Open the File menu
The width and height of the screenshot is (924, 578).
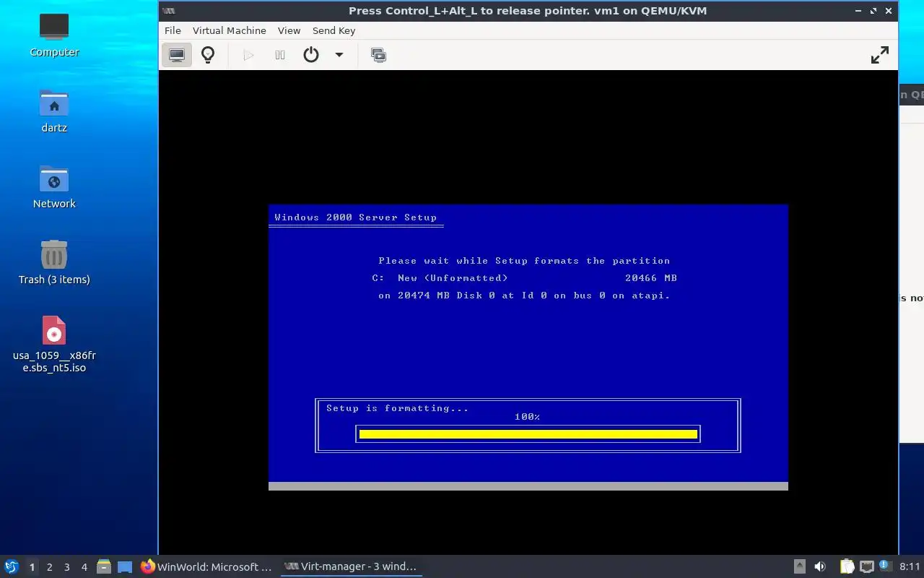173,30
